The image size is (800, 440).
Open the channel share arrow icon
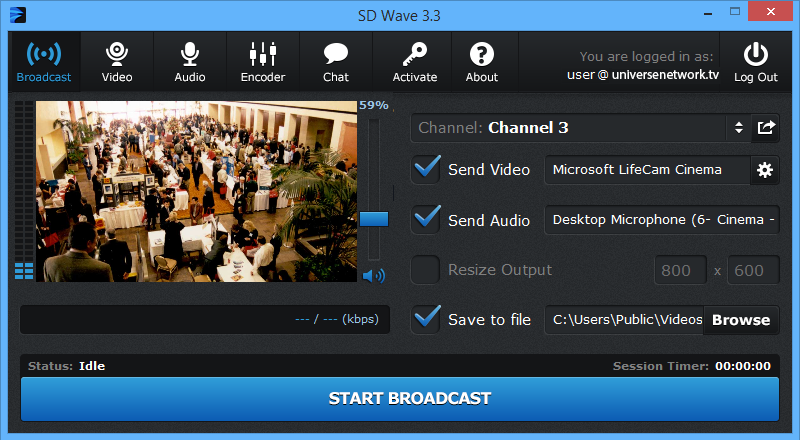pos(765,128)
